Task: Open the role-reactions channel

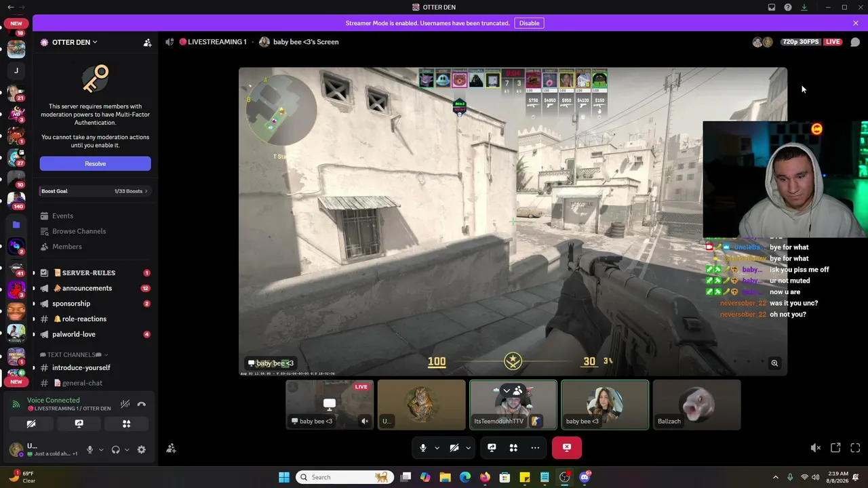Action: [x=95, y=319]
